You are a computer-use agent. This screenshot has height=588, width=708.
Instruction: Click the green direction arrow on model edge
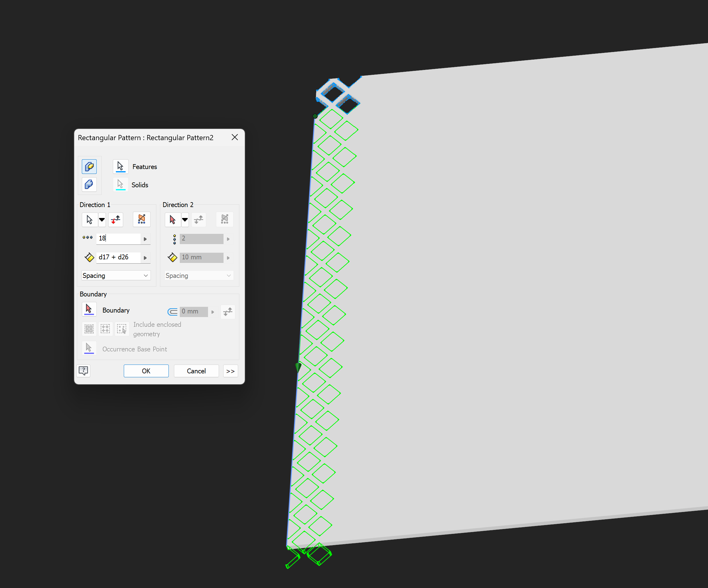click(298, 367)
